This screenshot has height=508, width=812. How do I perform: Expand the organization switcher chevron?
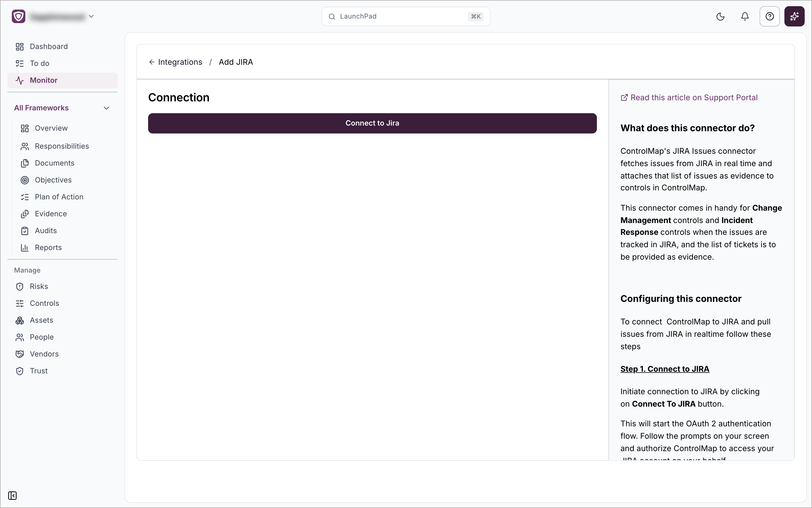click(91, 16)
